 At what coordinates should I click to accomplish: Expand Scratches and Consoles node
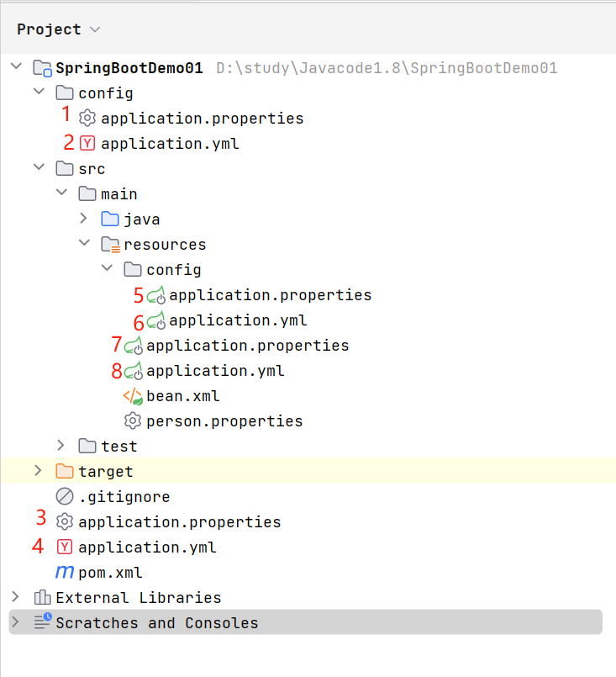pyautogui.click(x=15, y=622)
